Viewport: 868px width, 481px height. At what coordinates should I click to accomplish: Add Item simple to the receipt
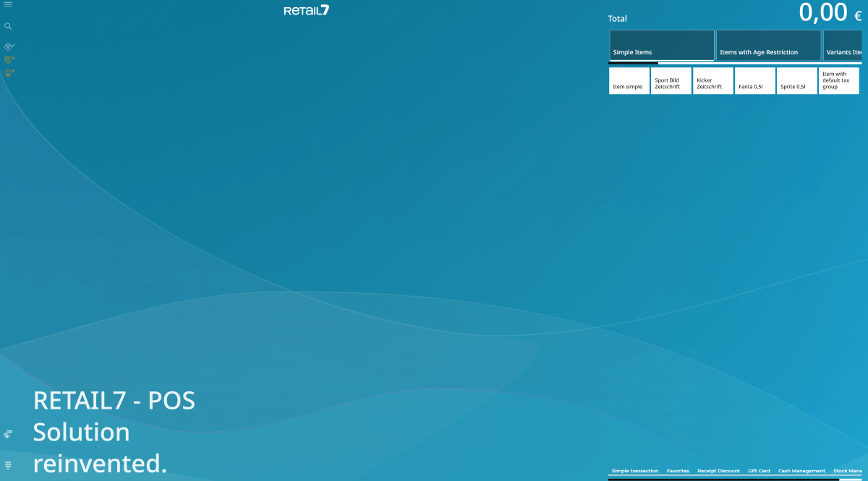point(629,80)
